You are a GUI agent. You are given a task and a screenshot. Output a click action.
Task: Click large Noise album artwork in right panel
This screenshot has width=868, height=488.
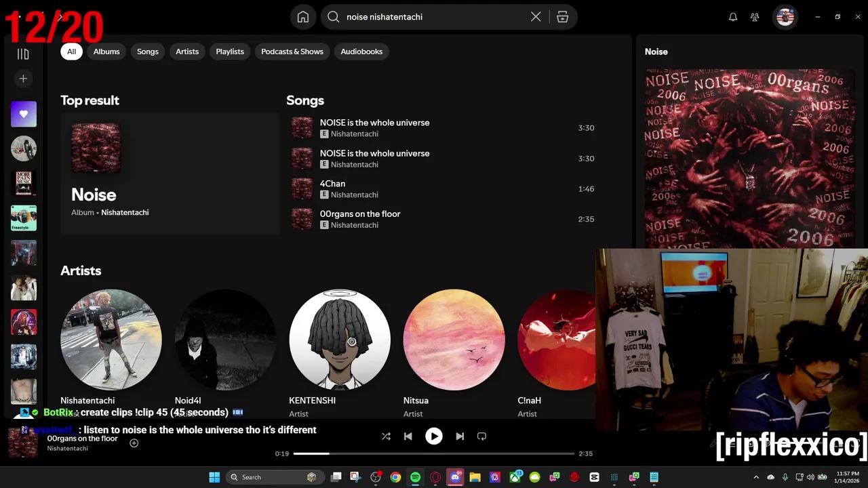pos(749,158)
